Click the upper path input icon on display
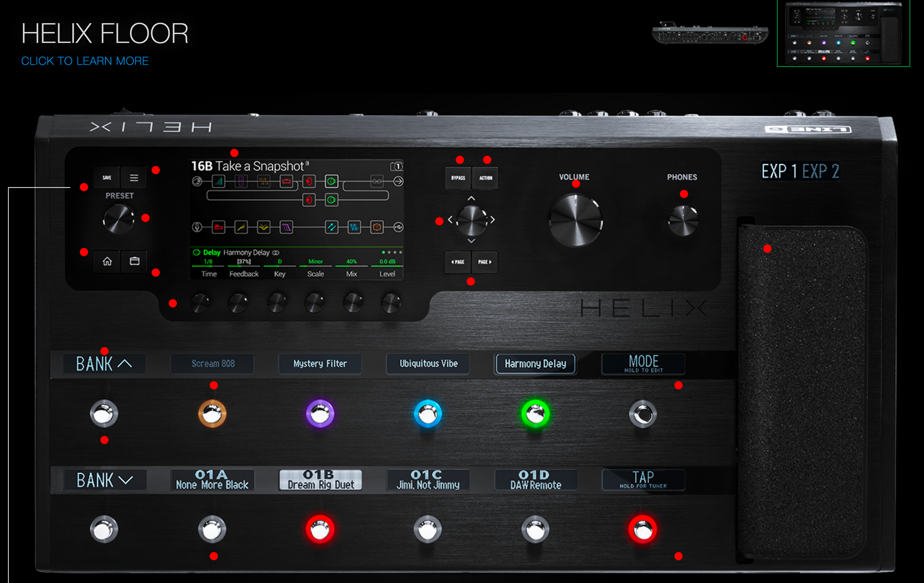The width and height of the screenshot is (924, 583). pyautogui.click(x=197, y=181)
